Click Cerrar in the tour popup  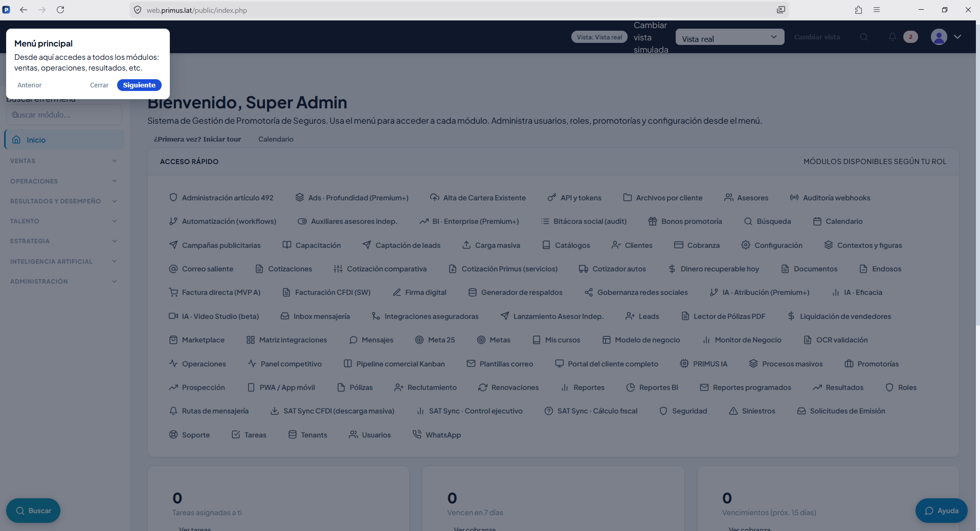coord(99,85)
